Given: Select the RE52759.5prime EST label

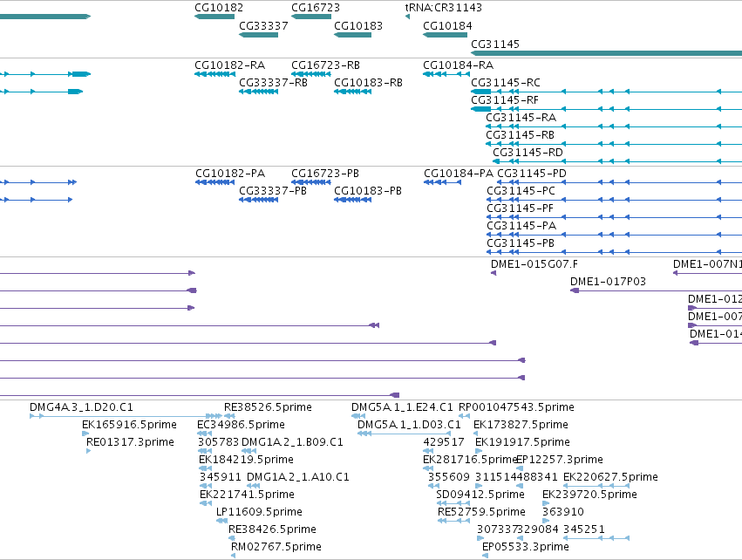Looking at the screenshot, I should coord(481,512).
